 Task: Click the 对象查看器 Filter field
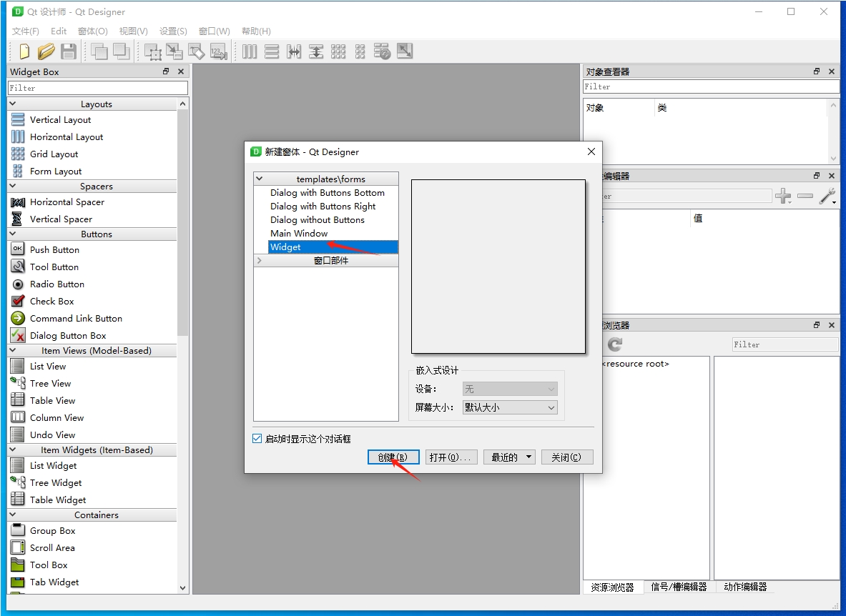711,86
